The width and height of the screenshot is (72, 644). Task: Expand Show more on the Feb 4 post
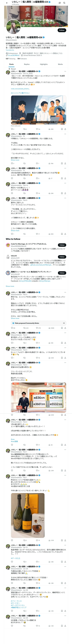click(15, 318)
